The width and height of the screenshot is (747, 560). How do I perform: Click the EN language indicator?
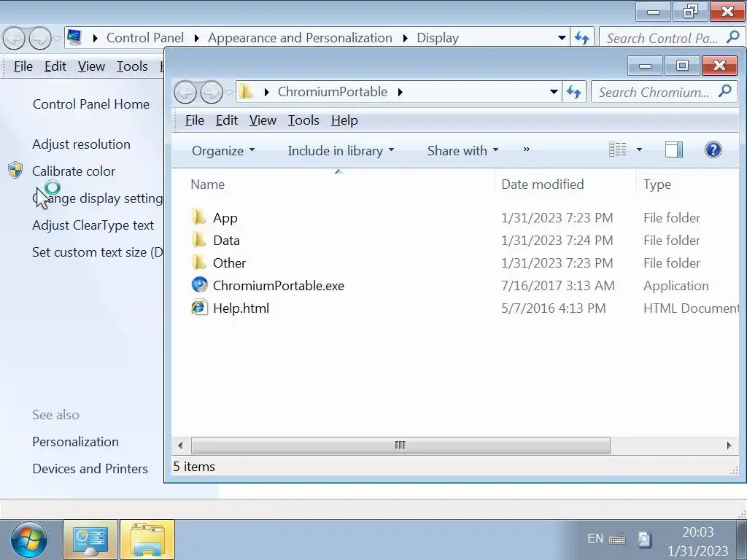click(x=595, y=539)
